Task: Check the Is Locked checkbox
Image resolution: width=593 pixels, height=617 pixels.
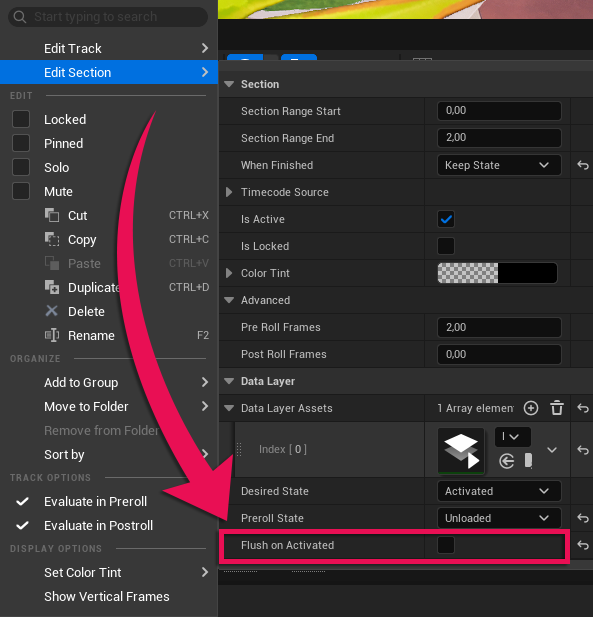Action: point(446,246)
